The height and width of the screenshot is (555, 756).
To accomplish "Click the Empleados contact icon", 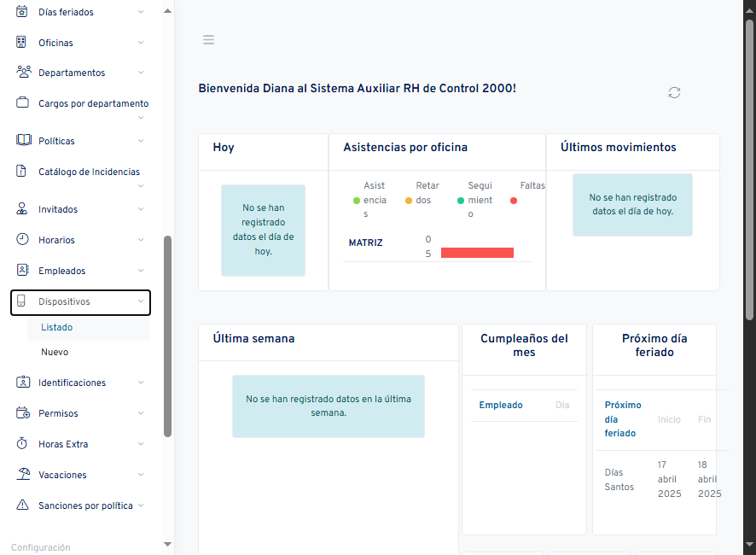I will click(22, 270).
